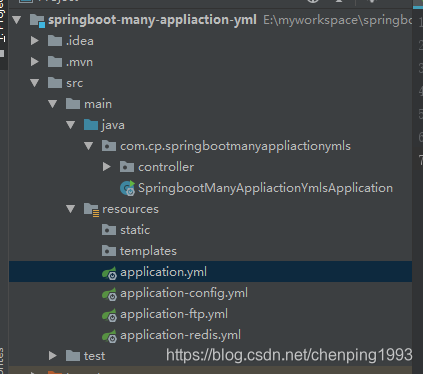
Task: Click the resources root folder icon
Action: [91, 210]
